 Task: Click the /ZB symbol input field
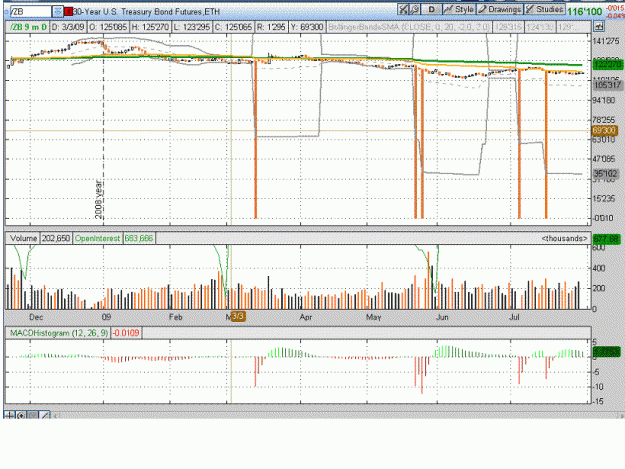[x=31, y=12]
